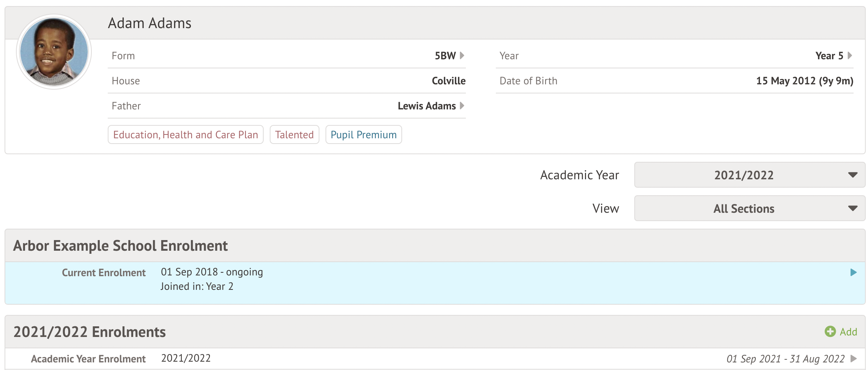The width and height of the screenshot is (868, 370).
Task: Click arrow icon next to 5BW form
Action: point(462,55)
